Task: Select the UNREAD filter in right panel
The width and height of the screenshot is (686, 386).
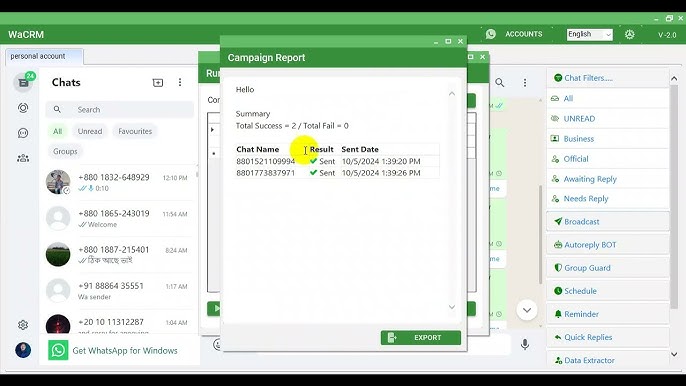Action: tap(608, 119)
